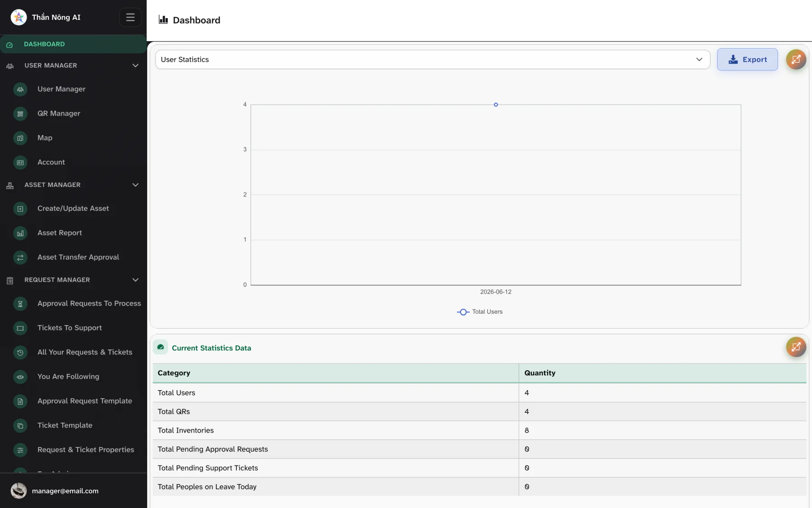Open Asset Report
The height and width of the screenshot is (508, 812).
[x=60, y=233]
